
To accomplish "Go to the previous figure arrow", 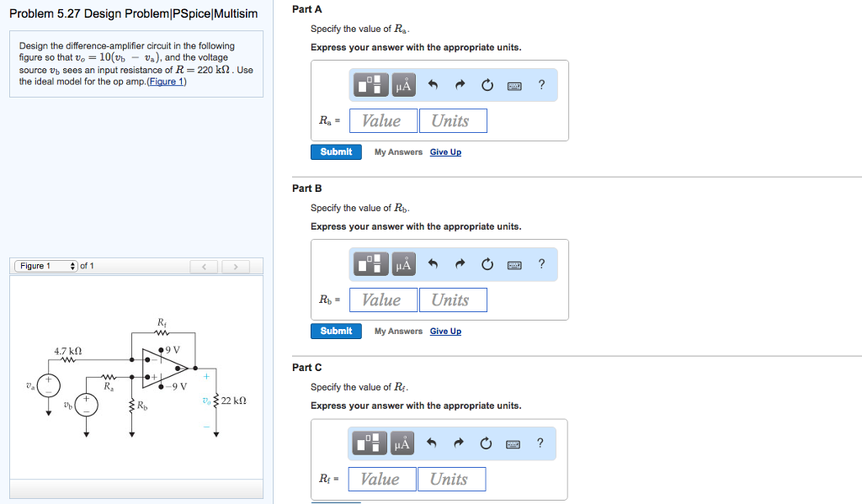I will tap(204, 267).
